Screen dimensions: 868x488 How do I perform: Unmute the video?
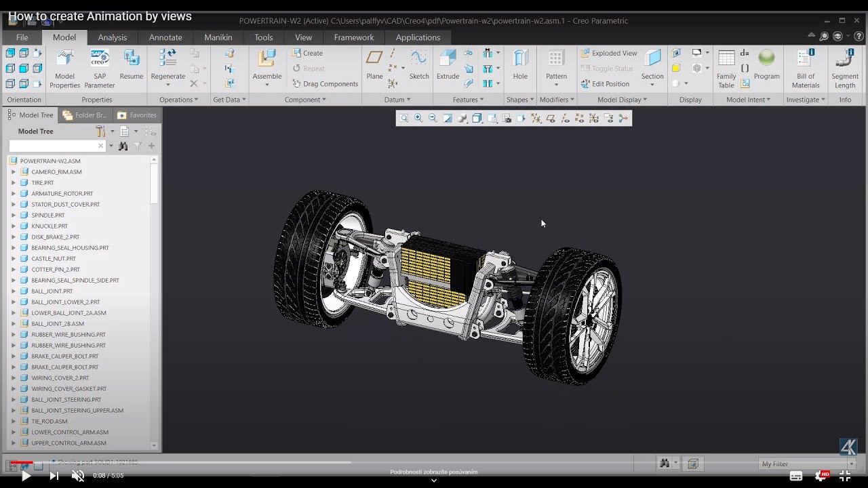point(78,476)
